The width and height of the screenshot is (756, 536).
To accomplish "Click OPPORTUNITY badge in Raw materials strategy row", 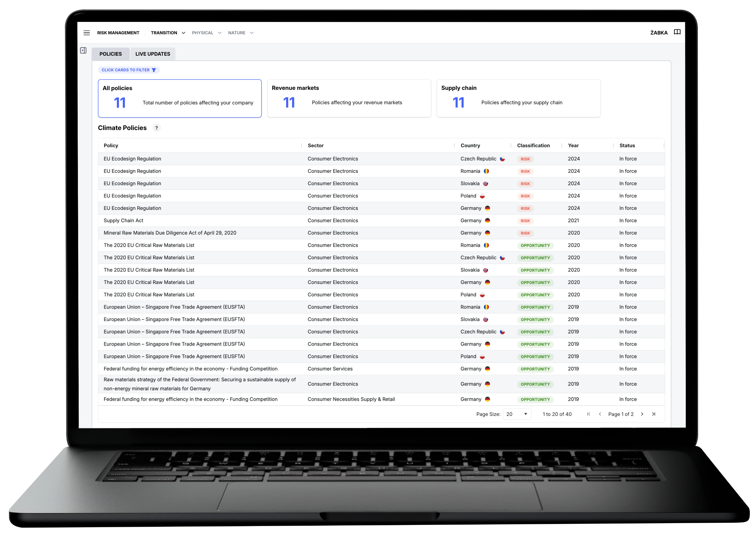I will click(535, 384).
